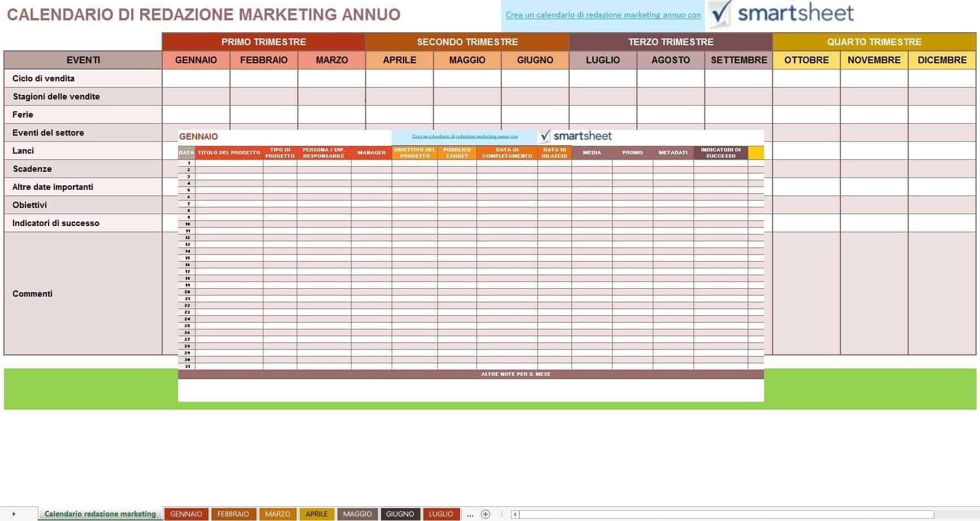980x521 pixels.
Task: Click the Stagioni delle vendite cell under OTTOBRE
Action: click(x=806, y=97)
